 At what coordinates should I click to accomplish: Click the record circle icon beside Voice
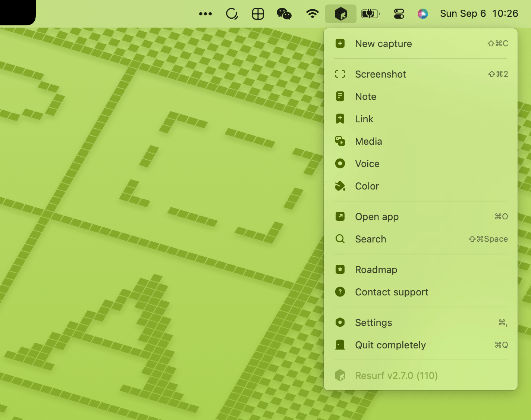340,164
